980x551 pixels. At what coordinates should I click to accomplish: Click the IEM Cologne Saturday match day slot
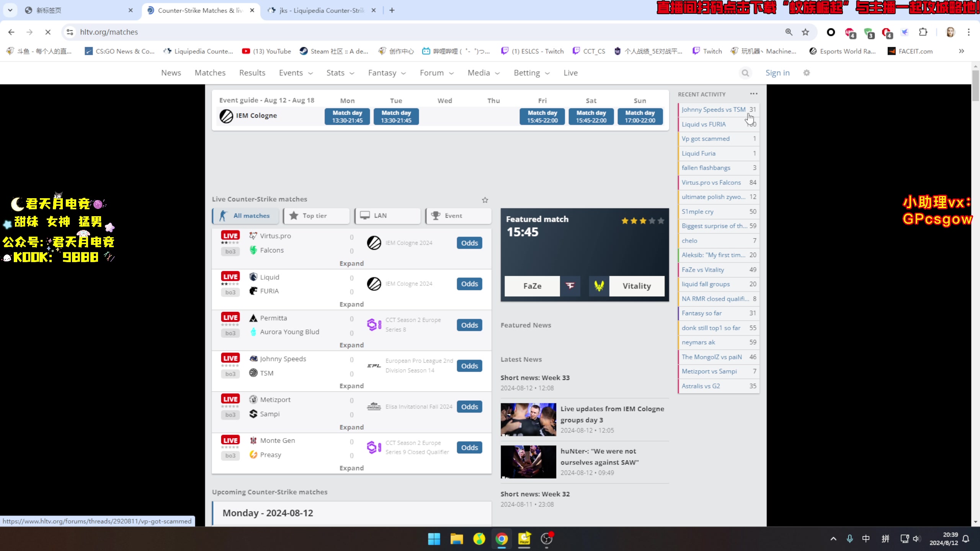point(591,116)
